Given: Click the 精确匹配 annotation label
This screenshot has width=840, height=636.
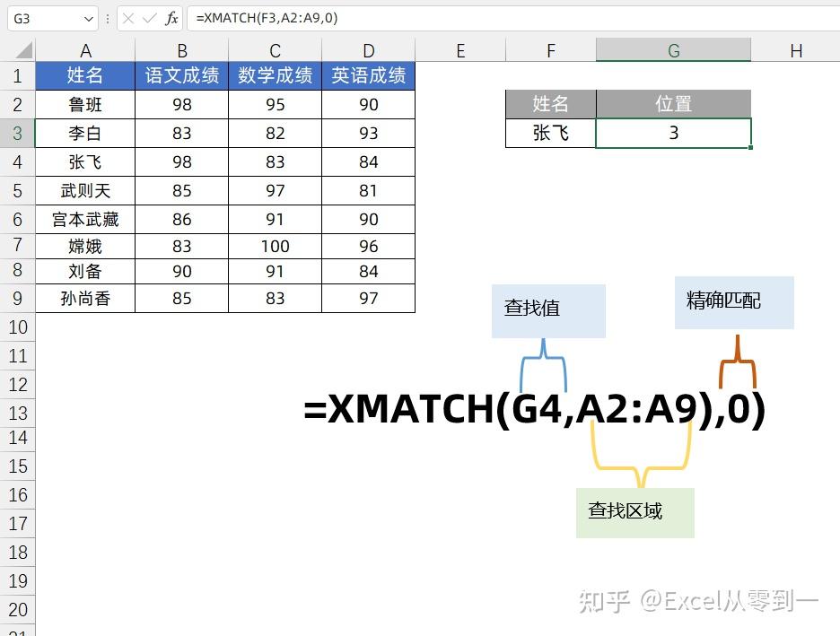Looking at the screenshot, I should 733,303.
